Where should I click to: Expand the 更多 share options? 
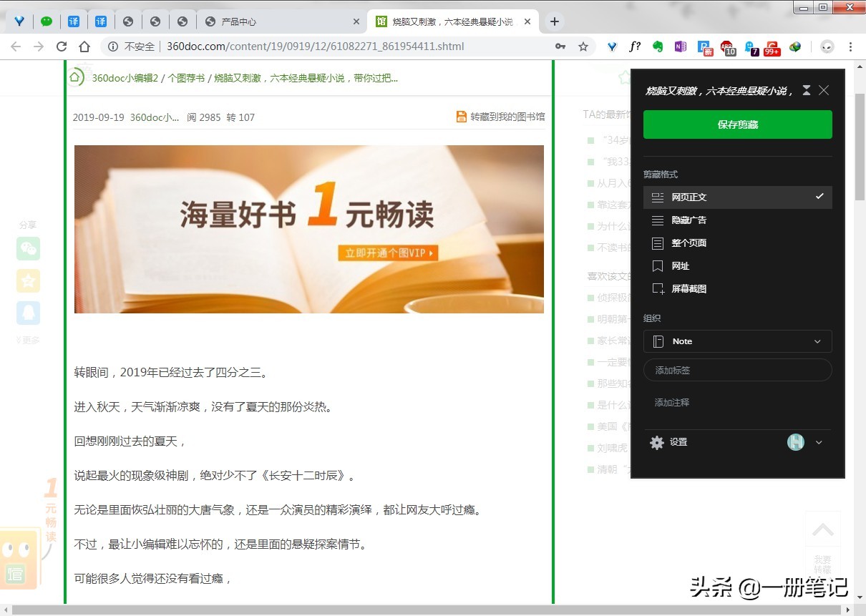pyautogui.click(x=27, y=340)
